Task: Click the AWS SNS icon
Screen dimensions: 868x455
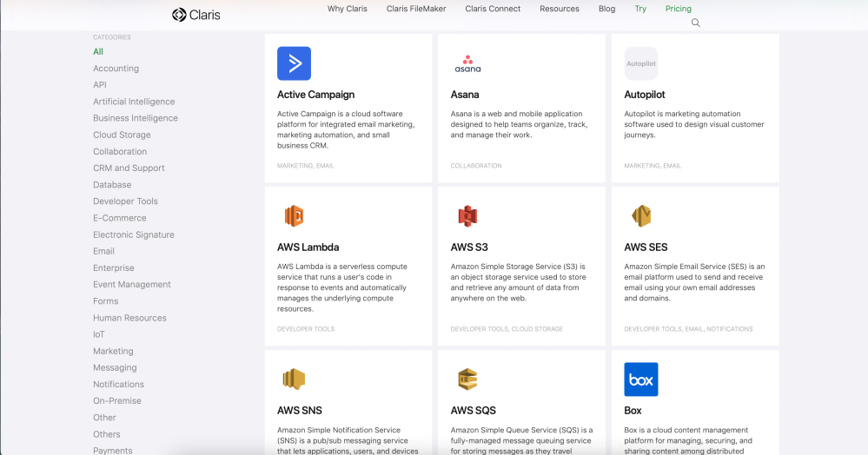Action: 294,379
